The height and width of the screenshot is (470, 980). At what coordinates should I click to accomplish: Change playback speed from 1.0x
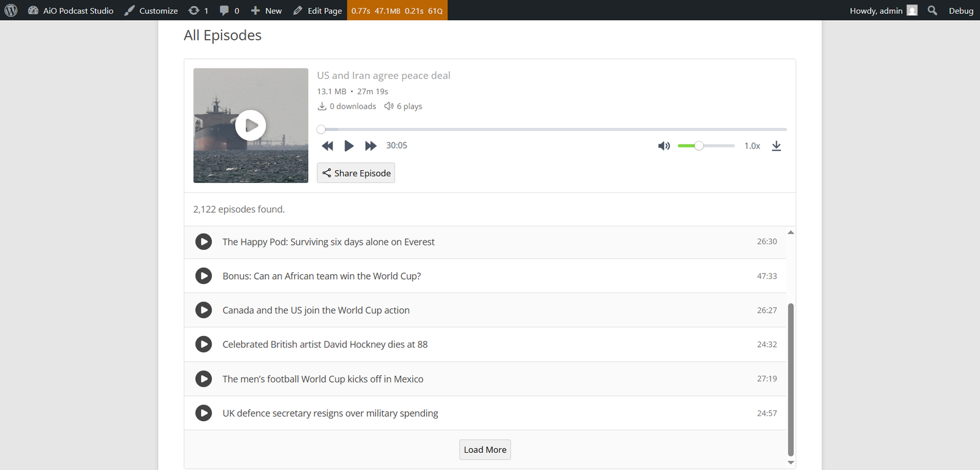[752, 146]
